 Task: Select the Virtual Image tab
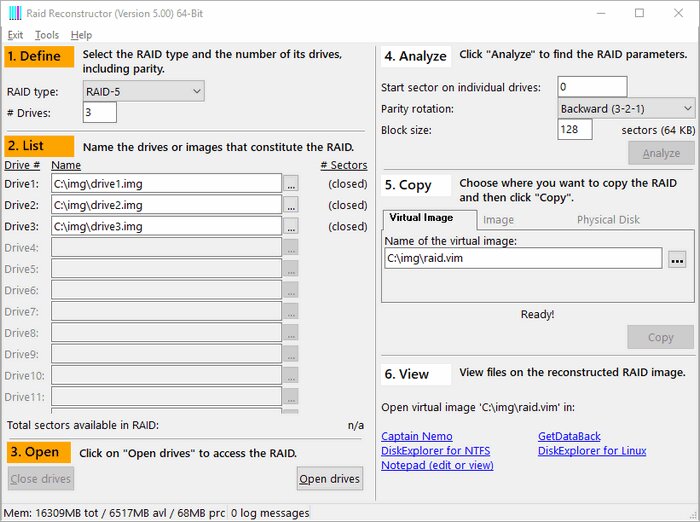(420, 218)
